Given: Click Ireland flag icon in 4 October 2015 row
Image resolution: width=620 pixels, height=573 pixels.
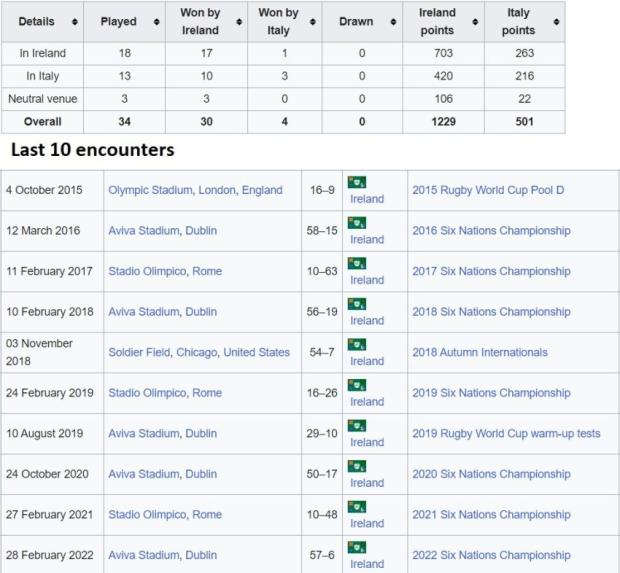Looking at the screenshot, I should 357,182.
